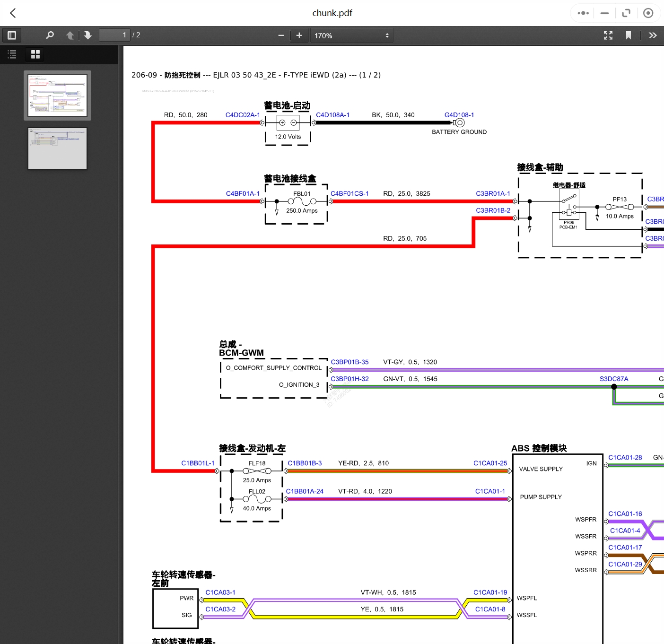Click the page number input field
This screenshot has width=664, height=644.
[x=114, y=35]
